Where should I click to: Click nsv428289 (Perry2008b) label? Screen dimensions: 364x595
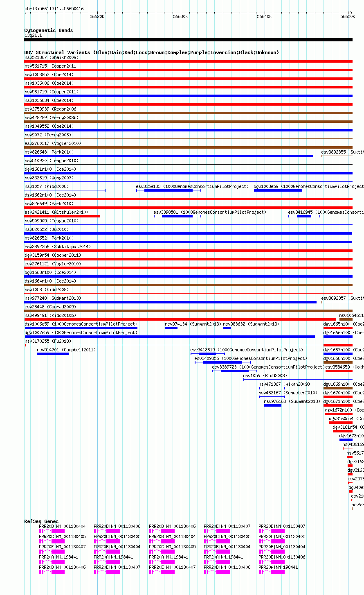pos(52,118)
